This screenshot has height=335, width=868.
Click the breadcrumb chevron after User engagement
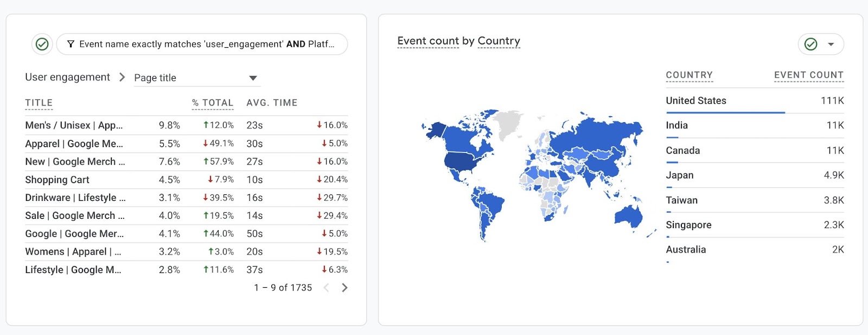122,77
